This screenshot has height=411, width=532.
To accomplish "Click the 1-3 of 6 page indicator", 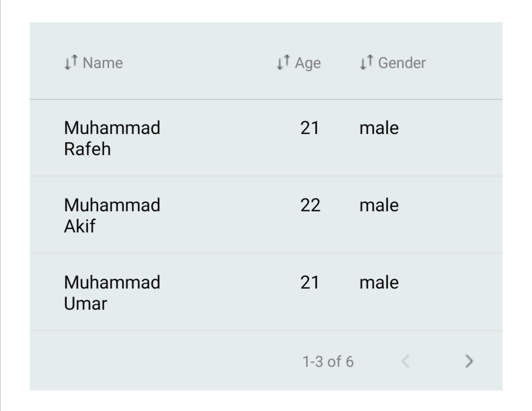I will point(328,362).
